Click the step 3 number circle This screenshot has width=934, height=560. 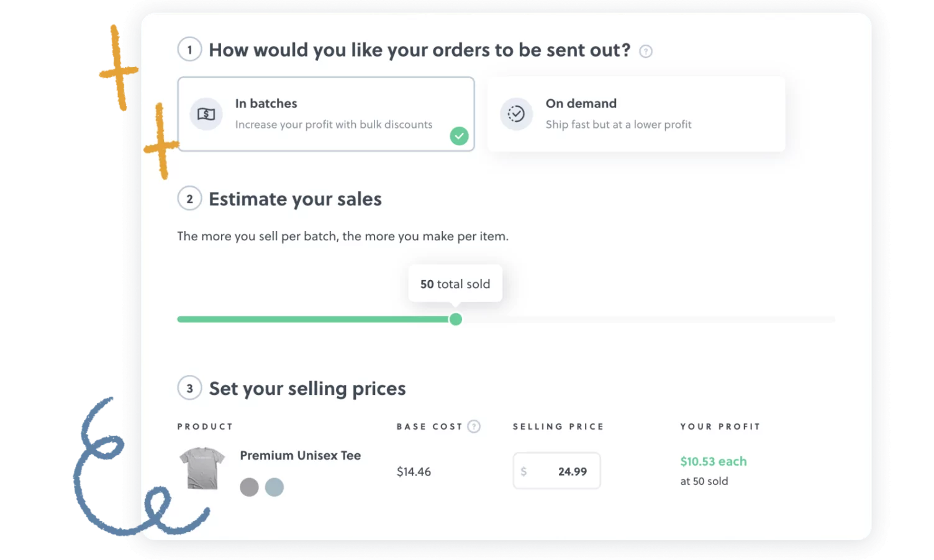point(189,388)
